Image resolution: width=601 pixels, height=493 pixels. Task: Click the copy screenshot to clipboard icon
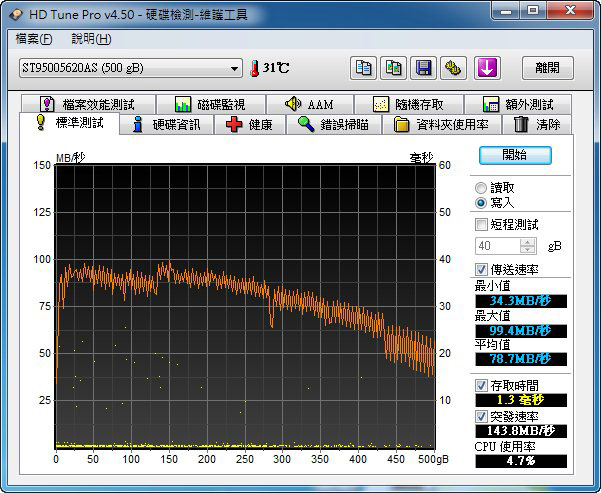(x=393, y=68)
